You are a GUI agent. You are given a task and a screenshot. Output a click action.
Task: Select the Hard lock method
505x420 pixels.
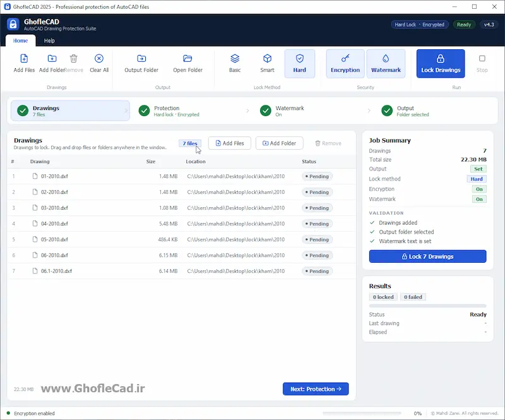pyautogui.click(x=299, y=64)
